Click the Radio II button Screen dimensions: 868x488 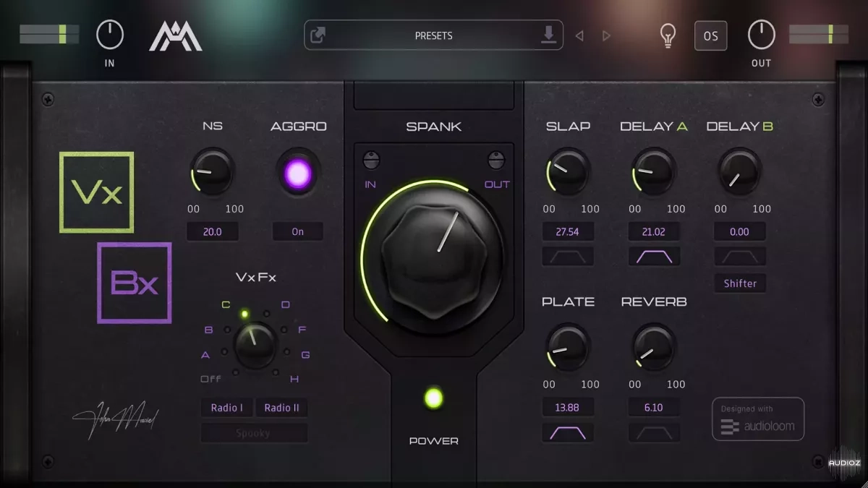coord(281,408)
